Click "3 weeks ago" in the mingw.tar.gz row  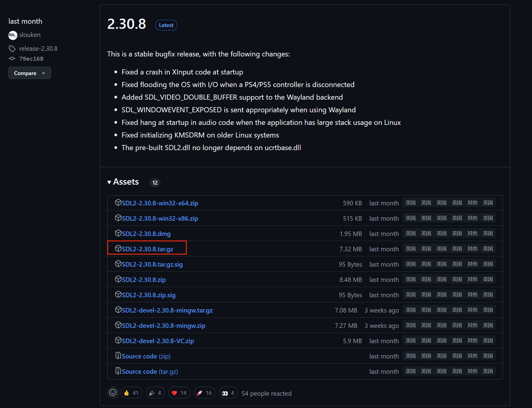(382, 310)
